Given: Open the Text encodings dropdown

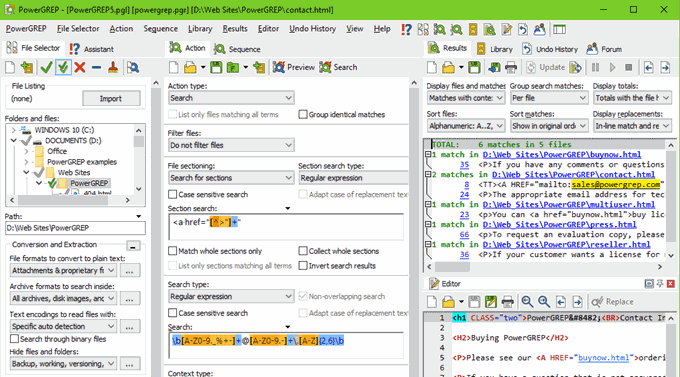Looking at the screenshot, I should point(63,326).
